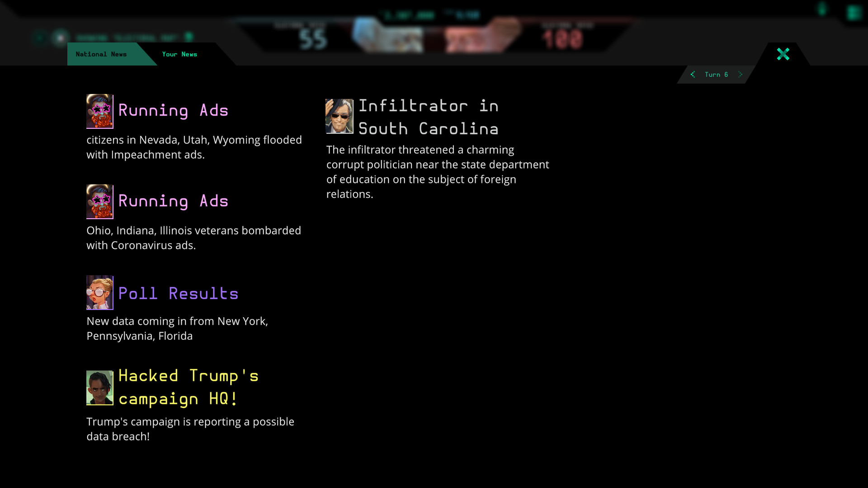Click the blurred round button top-left
868x488 pixels.
click(x=60, y=38)
